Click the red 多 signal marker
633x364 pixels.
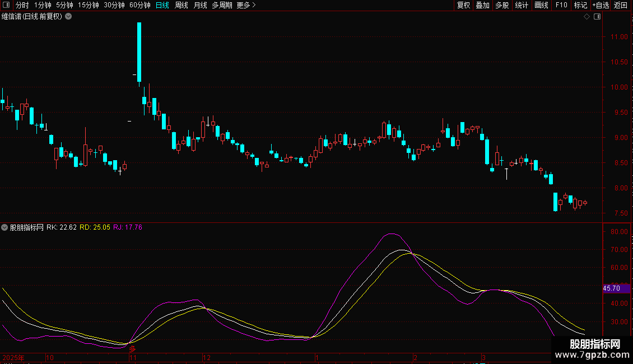tap(132, 349)
